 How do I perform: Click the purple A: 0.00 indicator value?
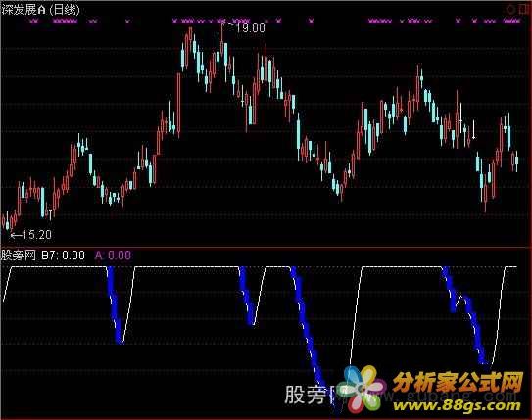[x=113, y=255]
